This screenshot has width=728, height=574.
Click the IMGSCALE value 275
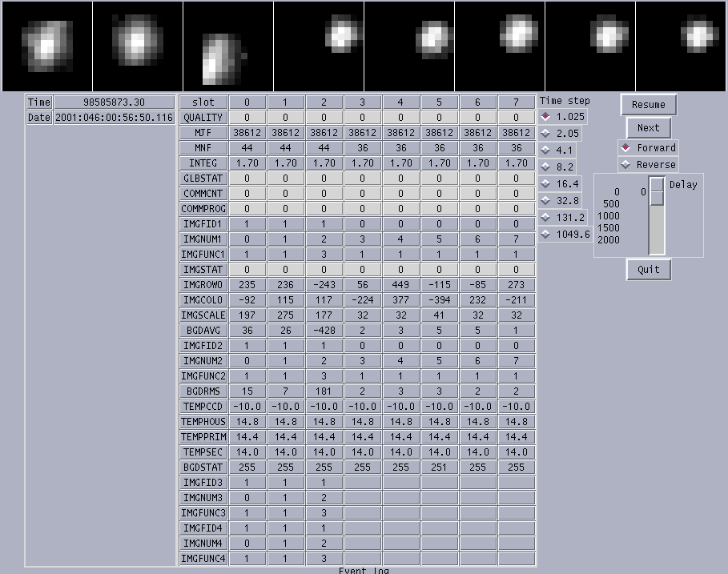[286, 315]
